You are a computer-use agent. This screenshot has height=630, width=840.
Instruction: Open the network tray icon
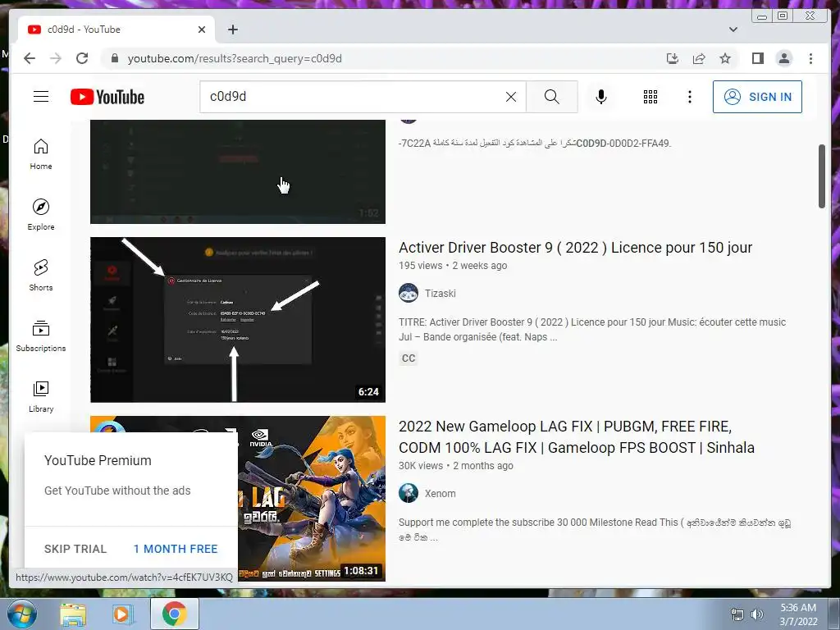click(x=737, y=614)
